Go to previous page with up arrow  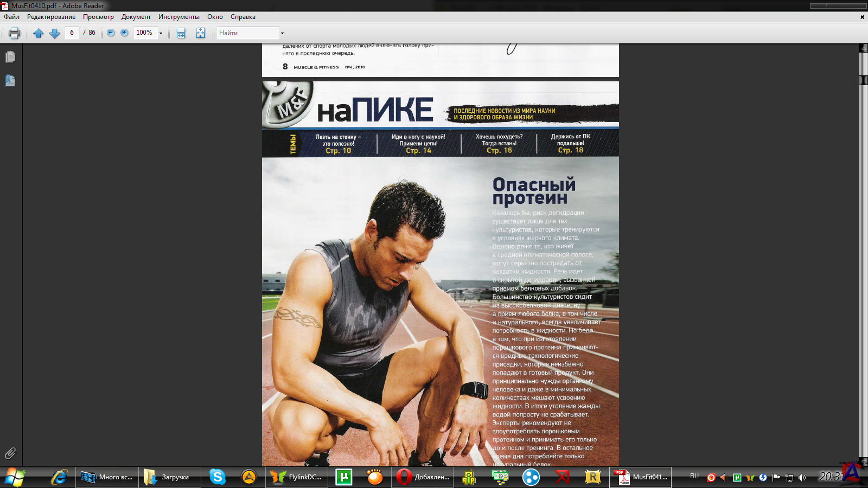[38, 33]
